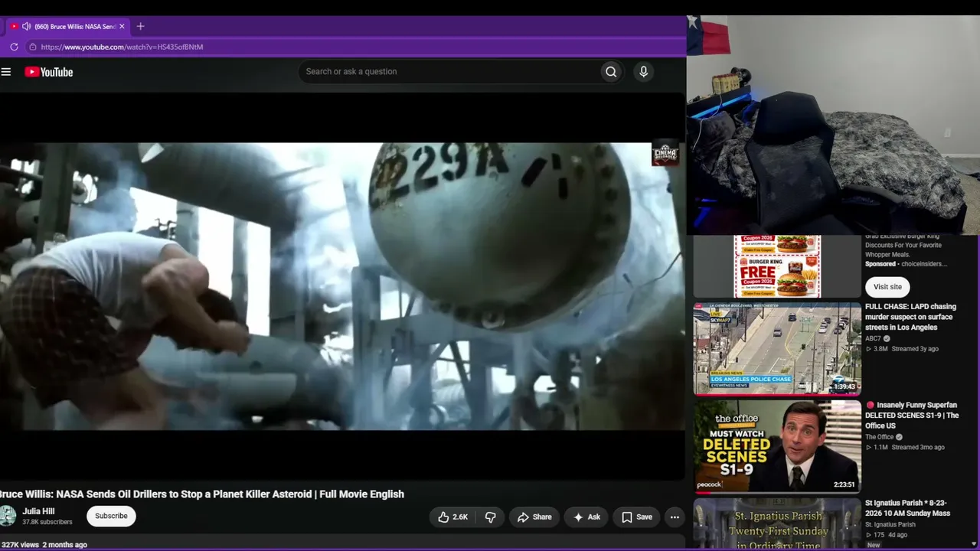Click Visit site on Burger King ad
Image resolution: width=980 pixels, height=551 pixels.
[887, 287]
